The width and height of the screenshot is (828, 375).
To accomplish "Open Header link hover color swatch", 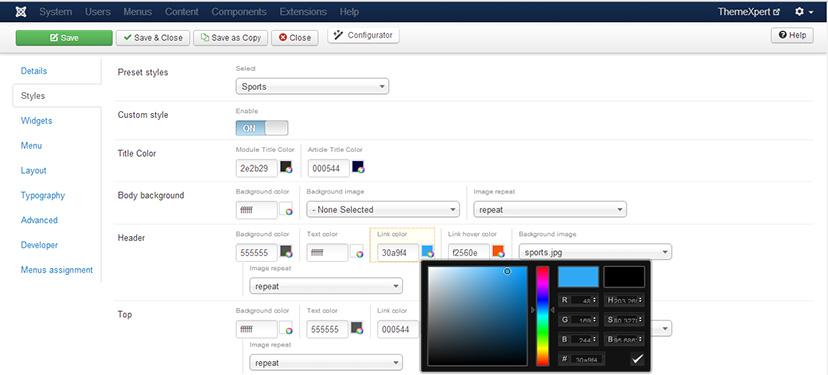I will point(498,251).
